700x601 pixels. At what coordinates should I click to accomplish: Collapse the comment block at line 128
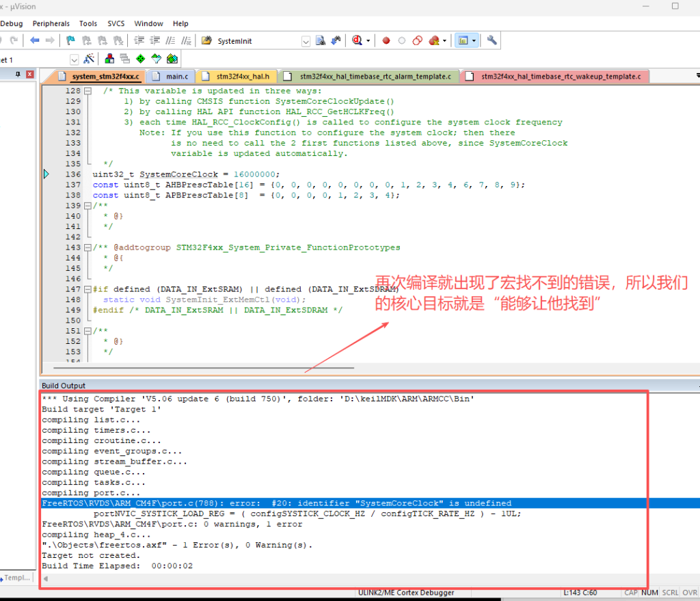pos(87,91)
